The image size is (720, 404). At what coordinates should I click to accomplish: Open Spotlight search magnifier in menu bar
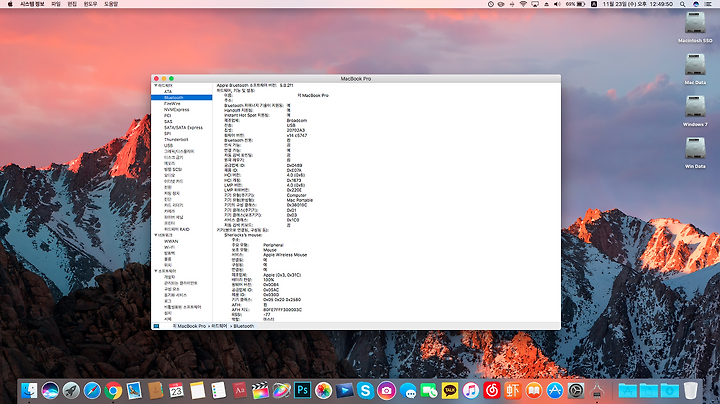tap(683, 4)
